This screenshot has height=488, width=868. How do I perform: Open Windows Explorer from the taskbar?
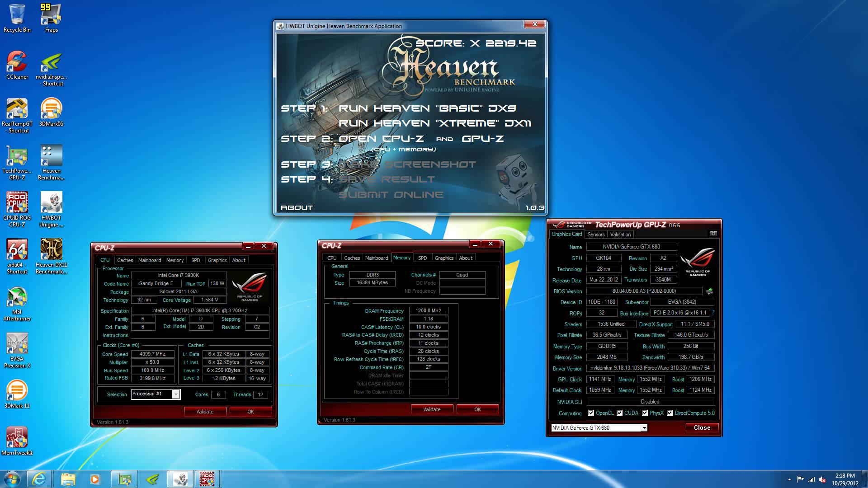pyautogui.click(x=68, y=479)
